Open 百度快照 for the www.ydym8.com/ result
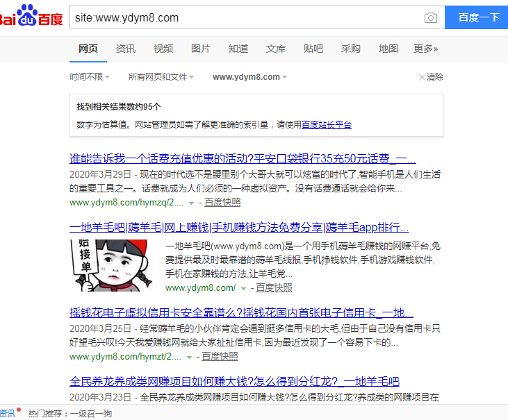 click(x=274, y=287)
